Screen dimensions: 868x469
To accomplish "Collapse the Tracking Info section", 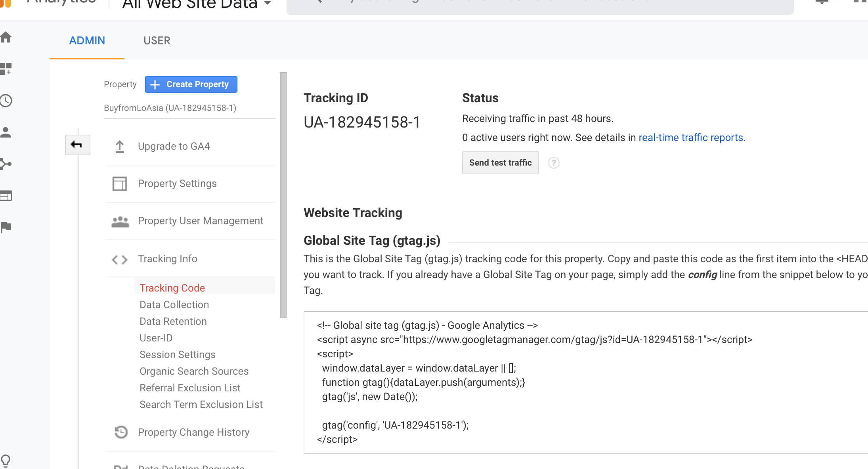I will (167, 259).
